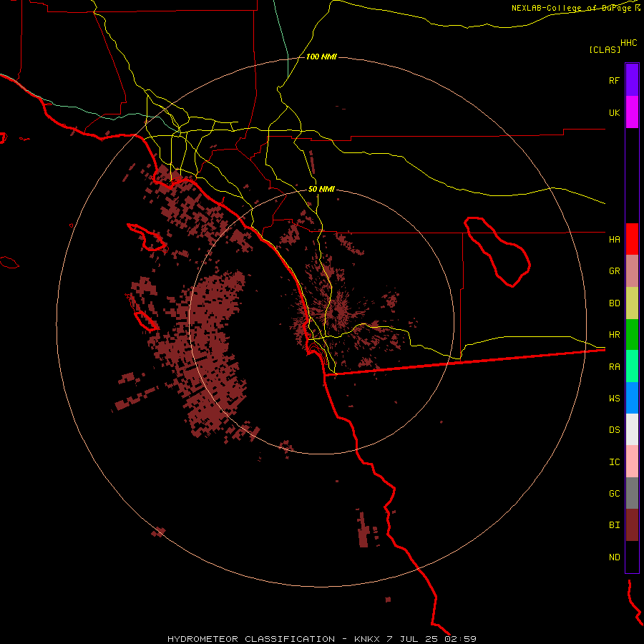
Task: Click the GR legend color swatch
Action: [632, 271]
